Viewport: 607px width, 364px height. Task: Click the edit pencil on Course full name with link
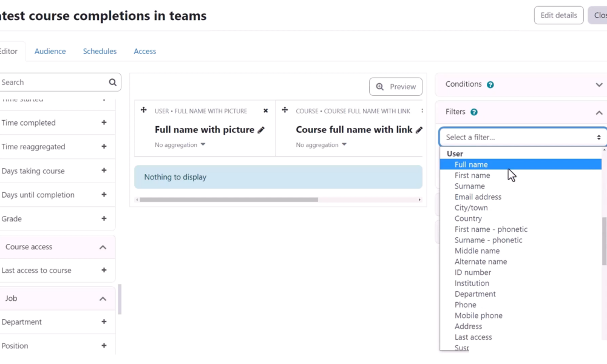tap(420, 129)
